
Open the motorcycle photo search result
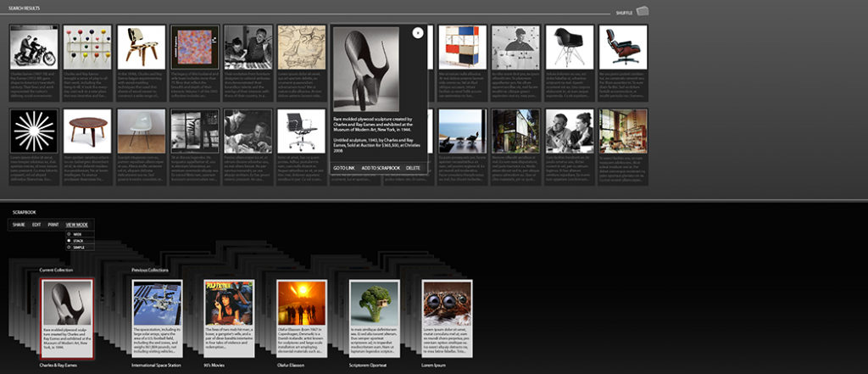point(33,47)
